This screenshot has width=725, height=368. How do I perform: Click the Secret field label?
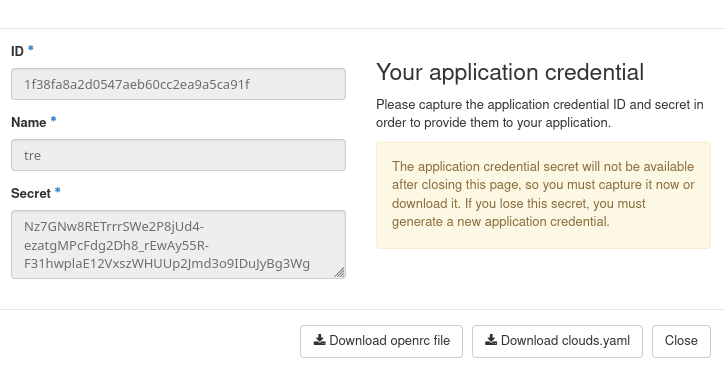(x=31, y=193)
